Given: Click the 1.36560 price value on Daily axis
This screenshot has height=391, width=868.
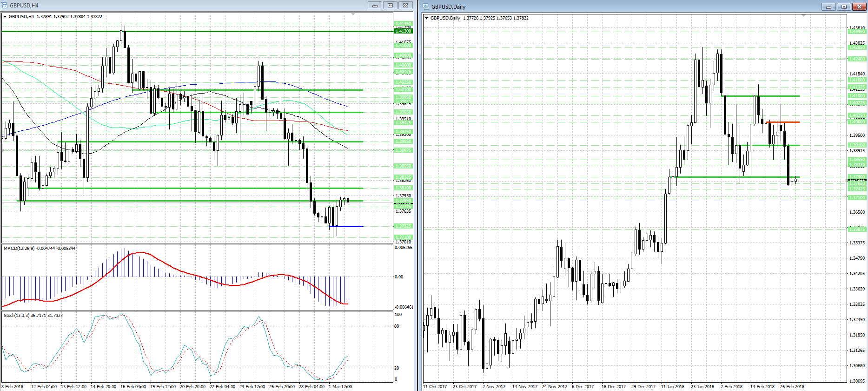Looking at the screenshot, I should (857, 212).
